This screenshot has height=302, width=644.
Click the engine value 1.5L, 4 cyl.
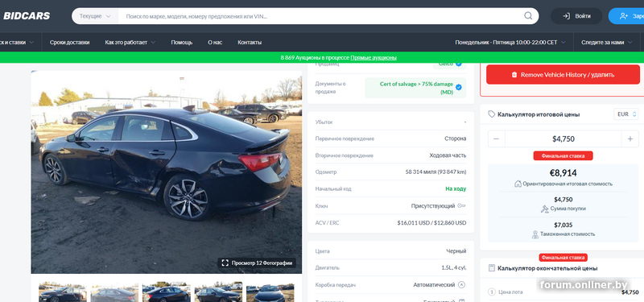click(454, 267)
